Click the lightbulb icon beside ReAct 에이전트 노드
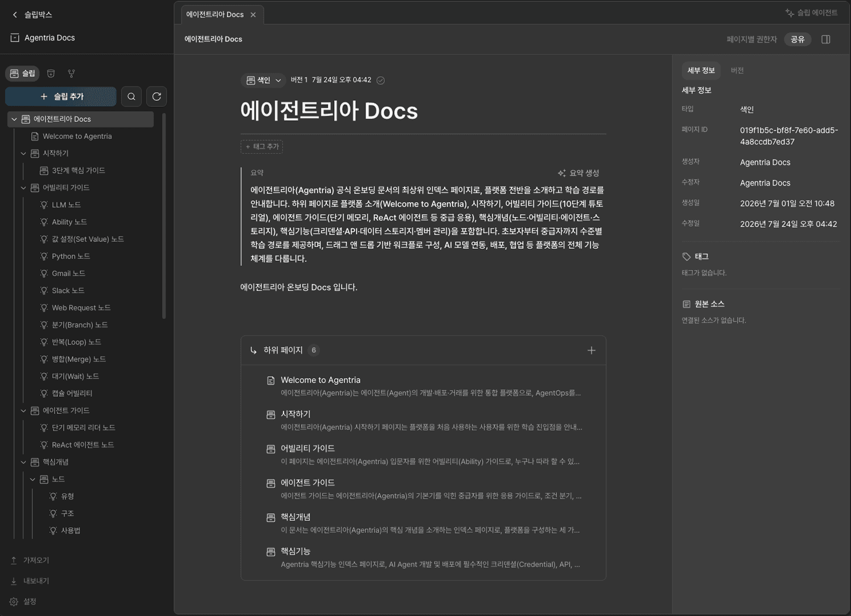851x616 pixels. tap(44, 445)
